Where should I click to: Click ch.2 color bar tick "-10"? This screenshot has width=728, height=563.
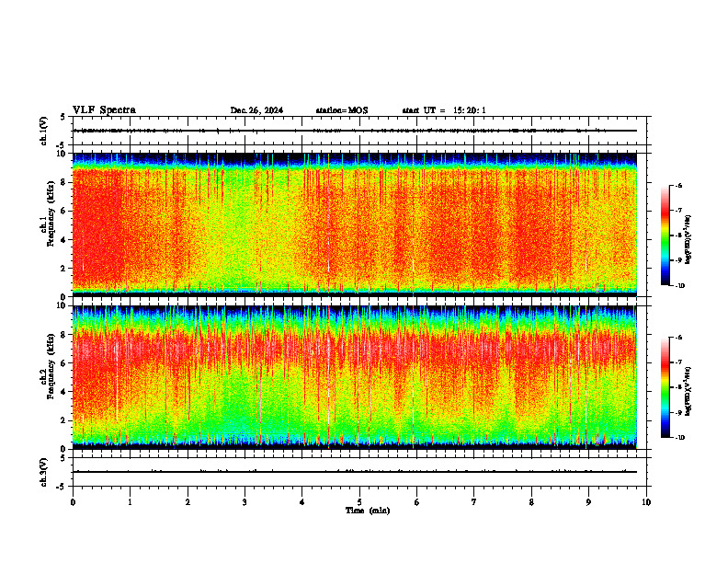click(680, 438)
